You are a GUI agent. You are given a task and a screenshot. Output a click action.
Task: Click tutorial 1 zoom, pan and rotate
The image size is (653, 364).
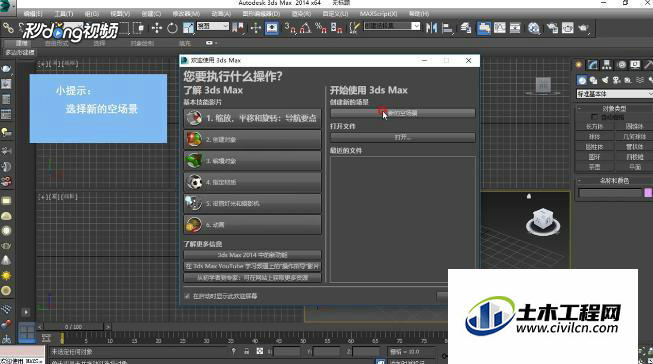[252, 118]
